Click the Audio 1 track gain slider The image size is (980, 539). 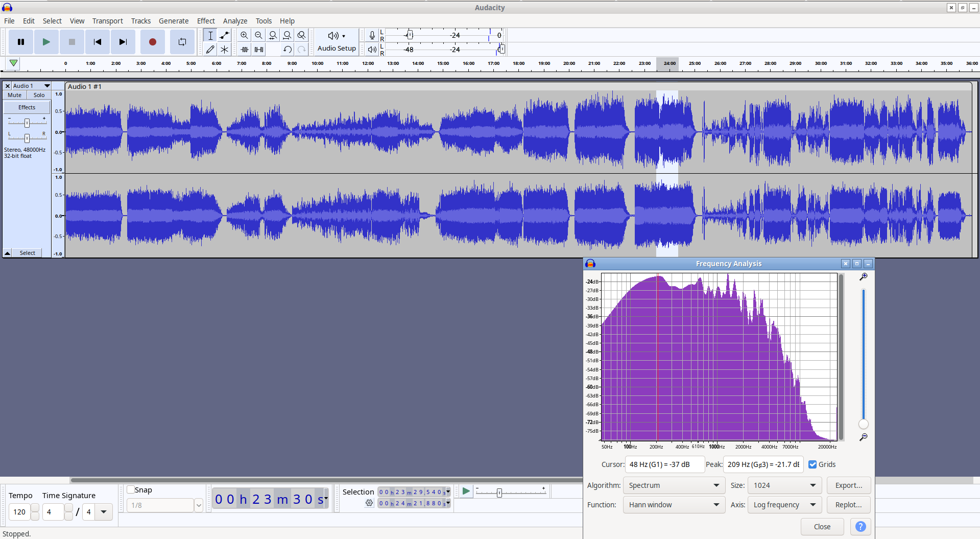(x=27, y=123)
